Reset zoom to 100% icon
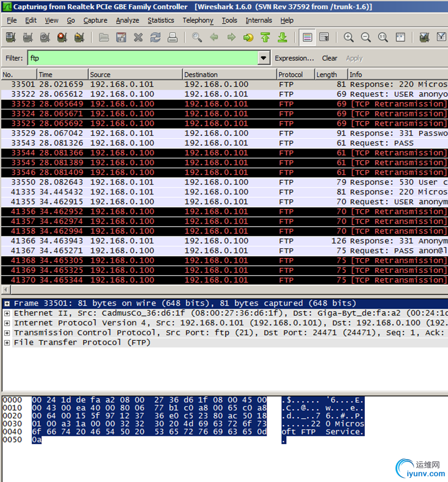This screenshot has height=482, width=448. (383, 37)
